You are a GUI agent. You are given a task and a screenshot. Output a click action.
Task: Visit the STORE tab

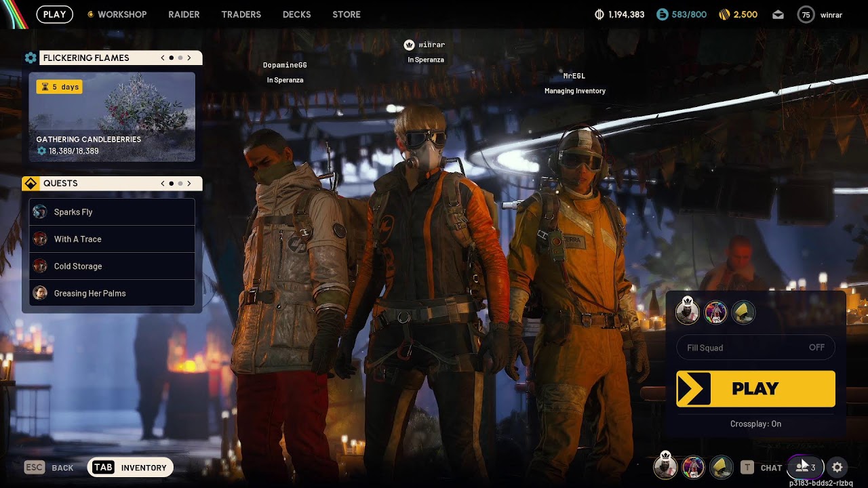pyautogui.click(x=347, y=14)
